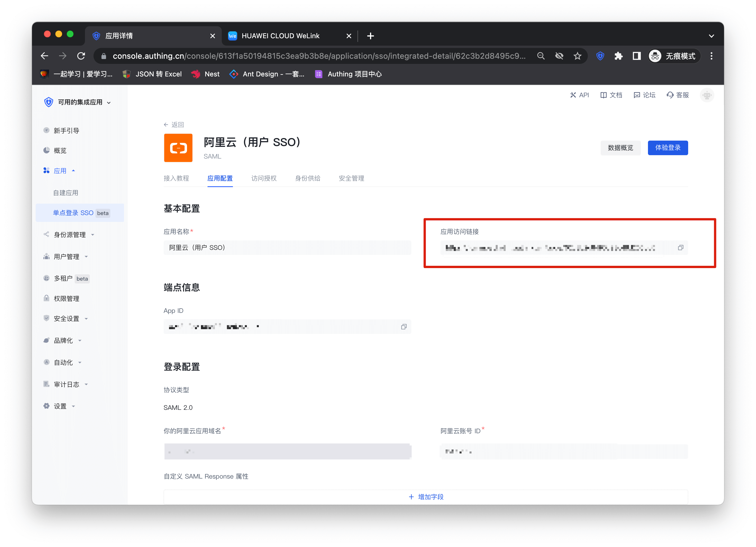Open the API reference icon link

(579, 95)
